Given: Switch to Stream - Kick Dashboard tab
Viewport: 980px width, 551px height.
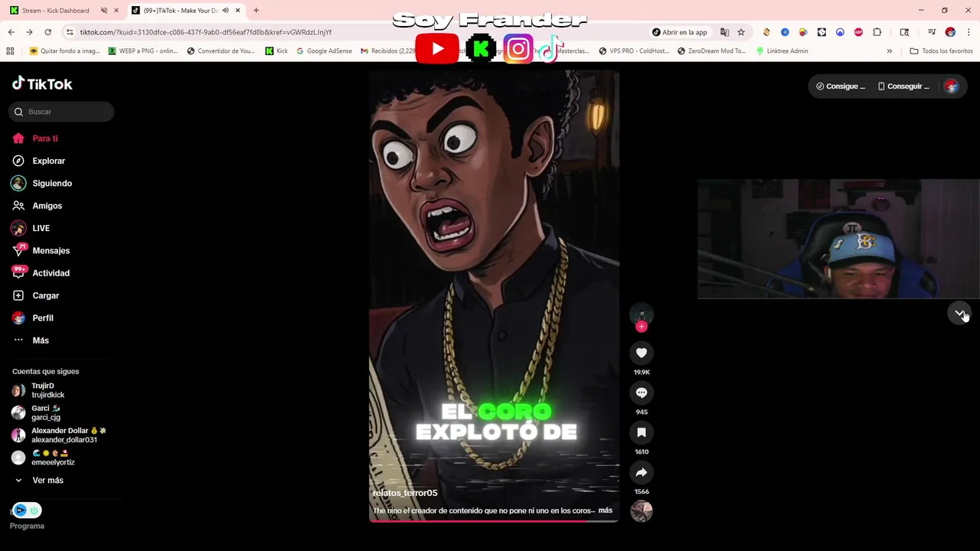Looking at the screenshot, I should tap(55, 11).
